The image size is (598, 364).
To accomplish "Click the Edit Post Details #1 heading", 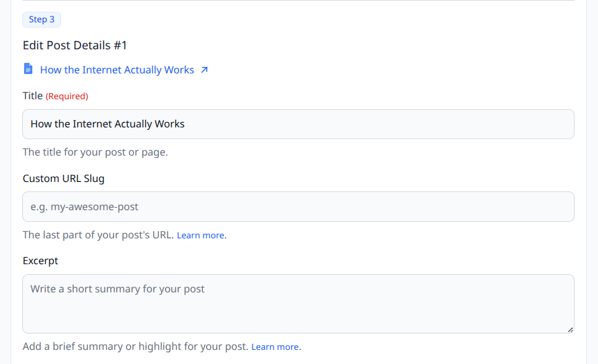I will (75, 45).
